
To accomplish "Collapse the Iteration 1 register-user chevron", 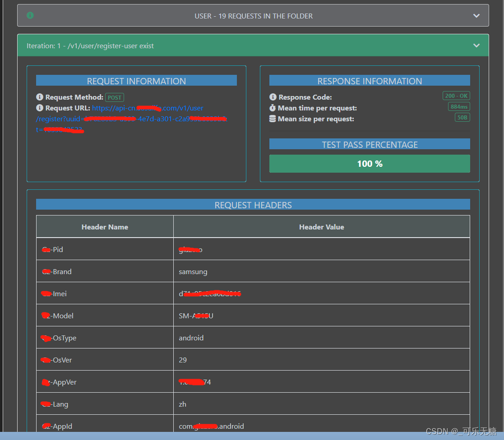I will point(476,45).
